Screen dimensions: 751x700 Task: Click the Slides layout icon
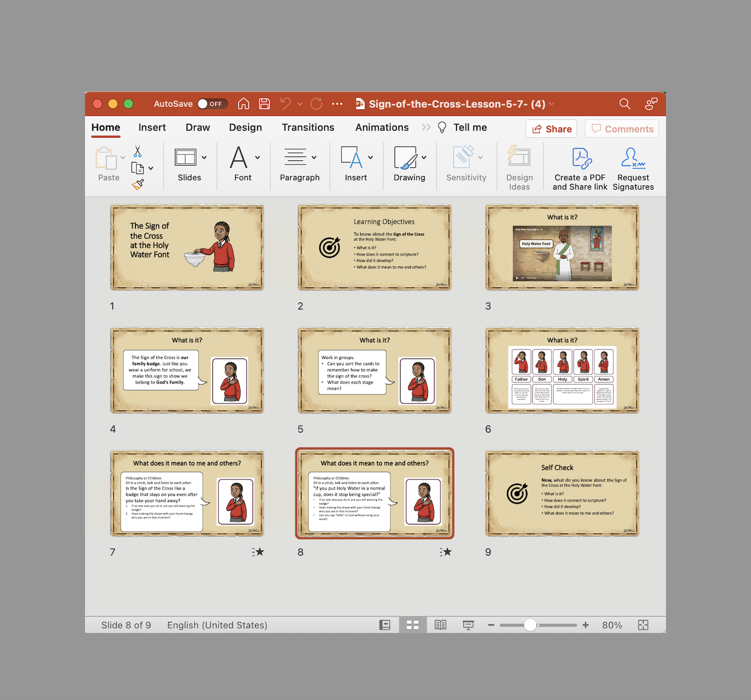(185, 157)
